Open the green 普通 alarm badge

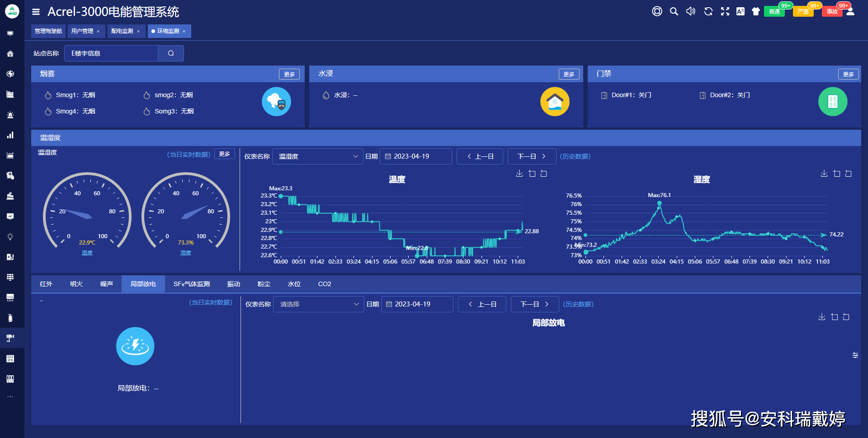click(774, 12)
